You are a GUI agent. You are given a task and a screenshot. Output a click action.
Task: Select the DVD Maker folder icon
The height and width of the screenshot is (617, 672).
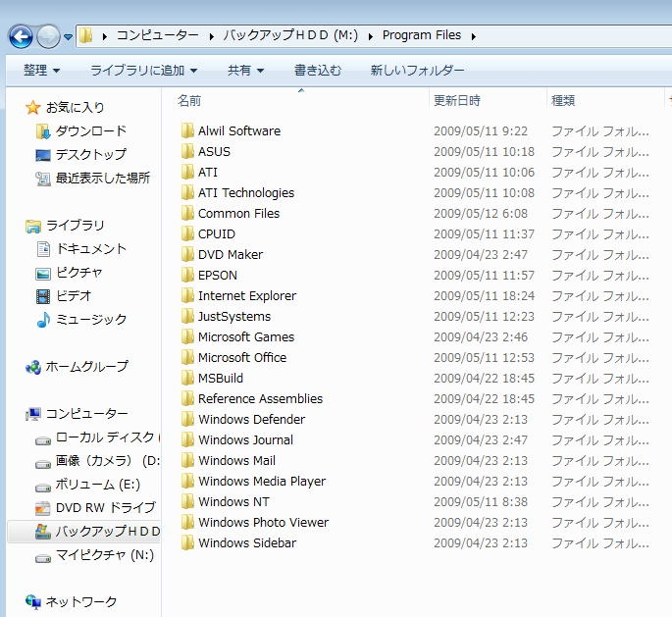[x=187, y=254]
